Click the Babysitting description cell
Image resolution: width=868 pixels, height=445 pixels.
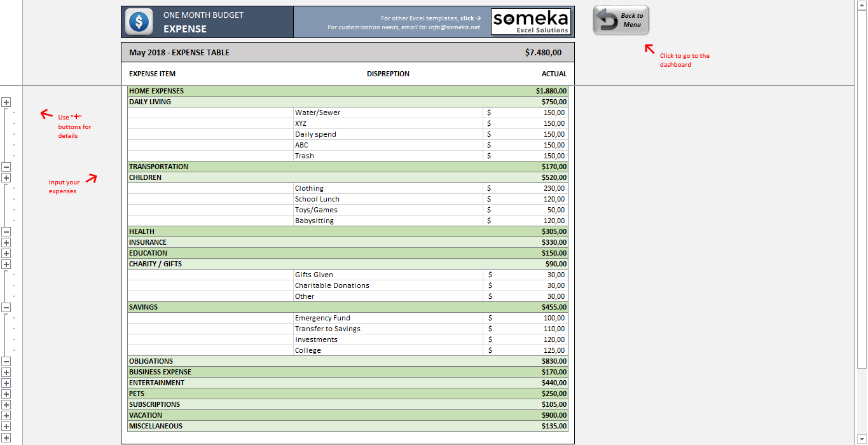388,221
